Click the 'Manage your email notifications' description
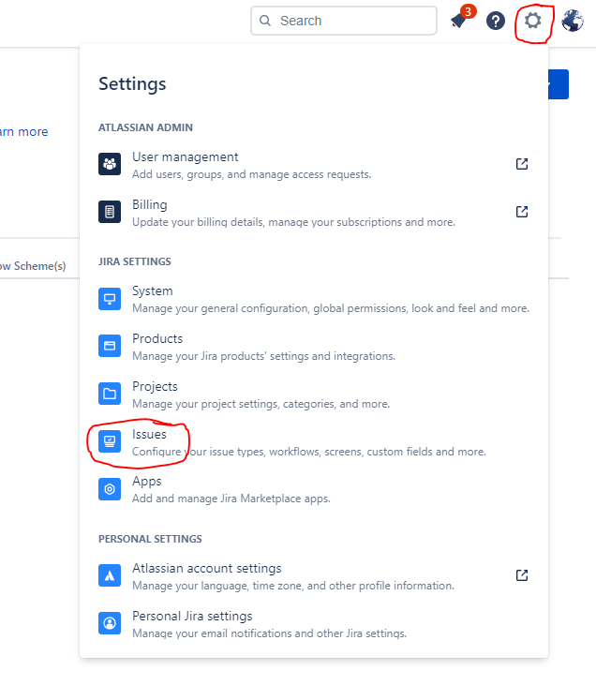The height and width of the screenshot is (700, 596). [270, 633]
